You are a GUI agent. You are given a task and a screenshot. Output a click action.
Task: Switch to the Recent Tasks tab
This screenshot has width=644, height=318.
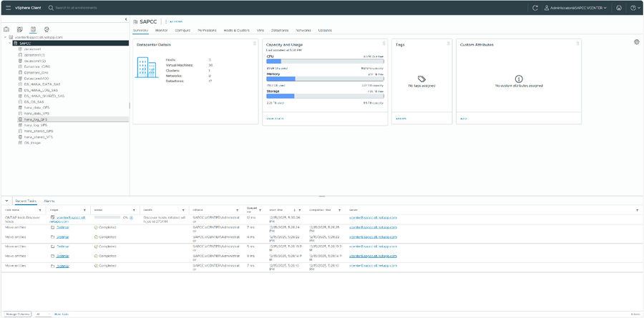pos(26,202)
